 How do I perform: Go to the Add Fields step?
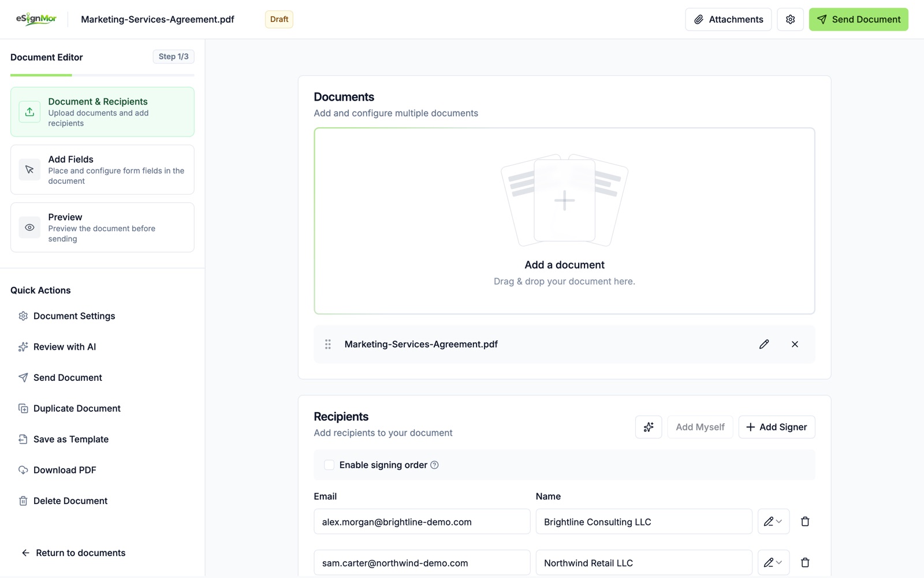tap(102, 169)
